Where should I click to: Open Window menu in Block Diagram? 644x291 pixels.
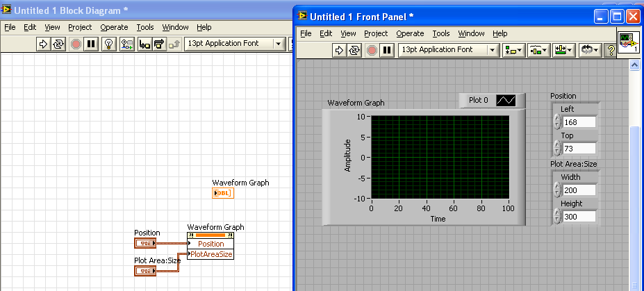pos(175,27)
